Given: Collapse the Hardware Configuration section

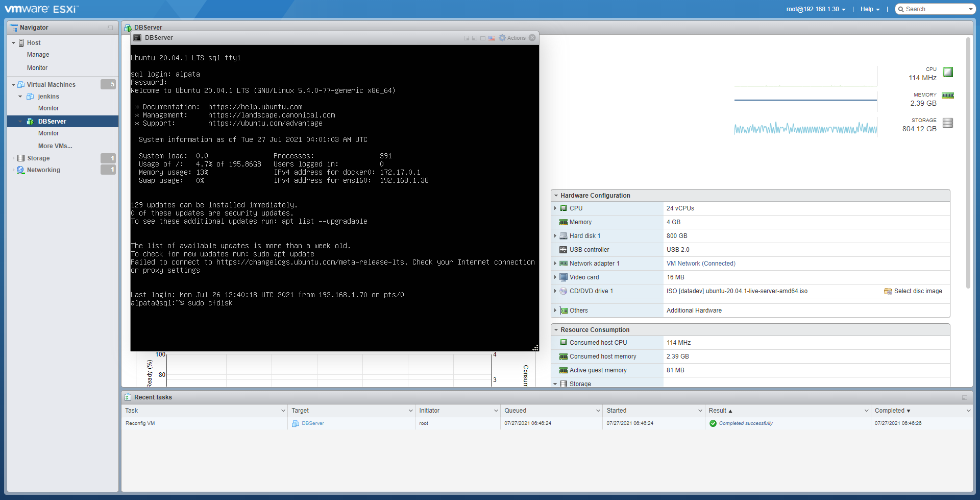Looking at the screenshot, I should pos(556,196).
